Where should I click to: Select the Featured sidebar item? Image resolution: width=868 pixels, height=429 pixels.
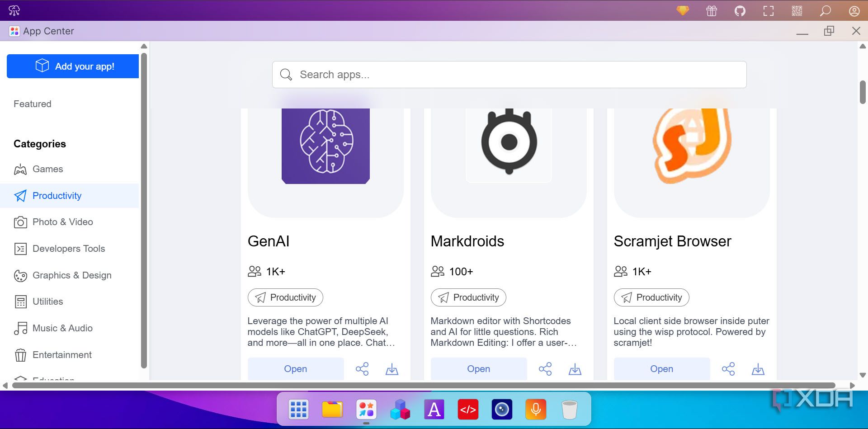[33, 104]
